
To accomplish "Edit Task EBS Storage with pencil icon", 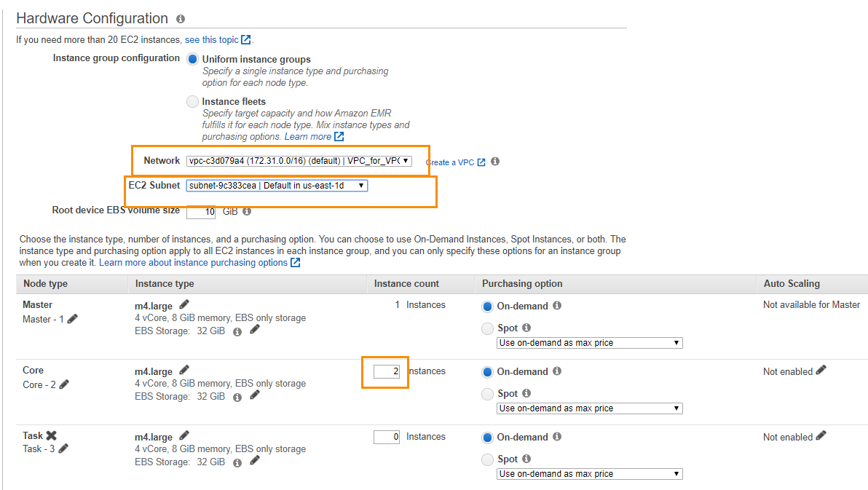I will click(255, 461).
